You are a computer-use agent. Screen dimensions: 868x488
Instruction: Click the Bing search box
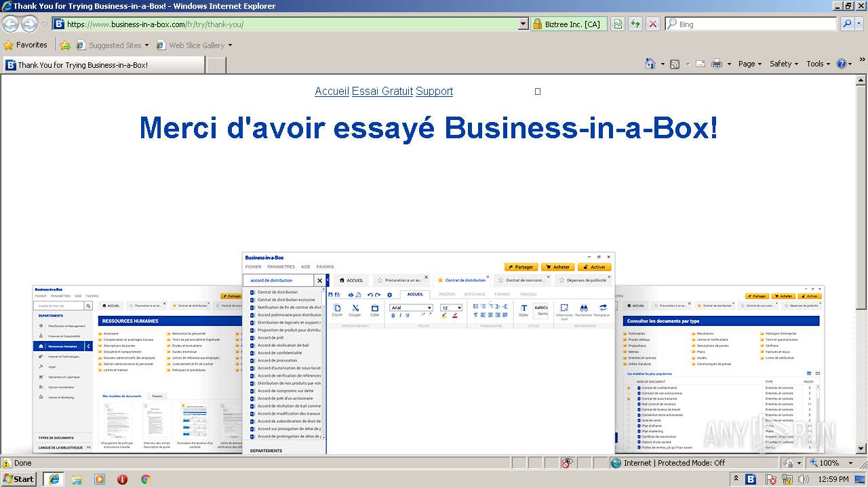tap(751, 24)
